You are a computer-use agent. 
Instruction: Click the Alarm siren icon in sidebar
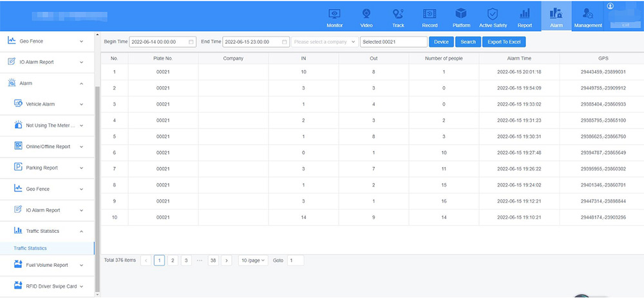(x=12, y=83)
